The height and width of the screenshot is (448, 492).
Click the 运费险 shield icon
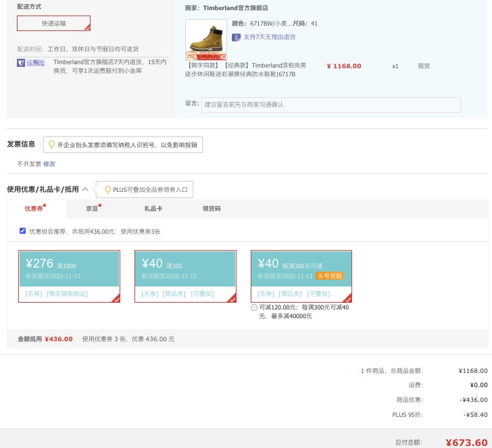coord(21,63)
